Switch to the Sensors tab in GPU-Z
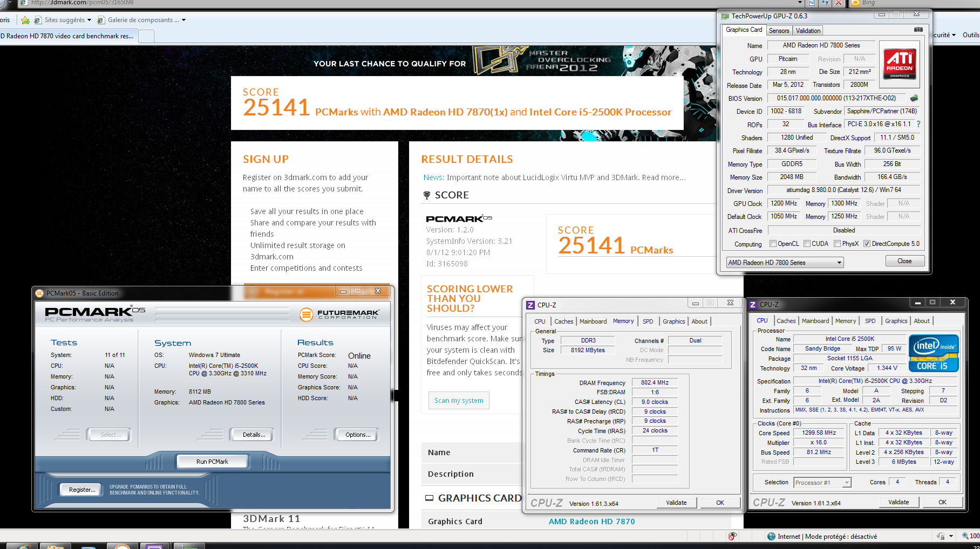 tap(779, 31)
